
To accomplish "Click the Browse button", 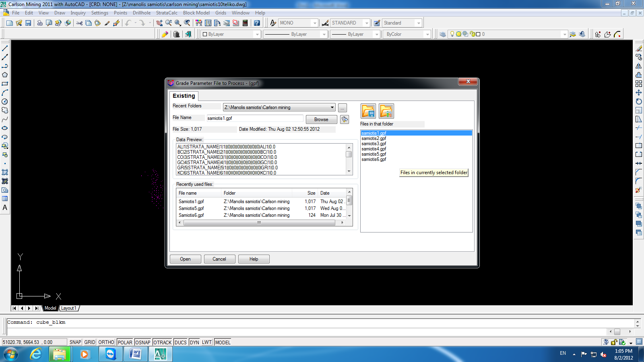I will (x=321, y=119).
